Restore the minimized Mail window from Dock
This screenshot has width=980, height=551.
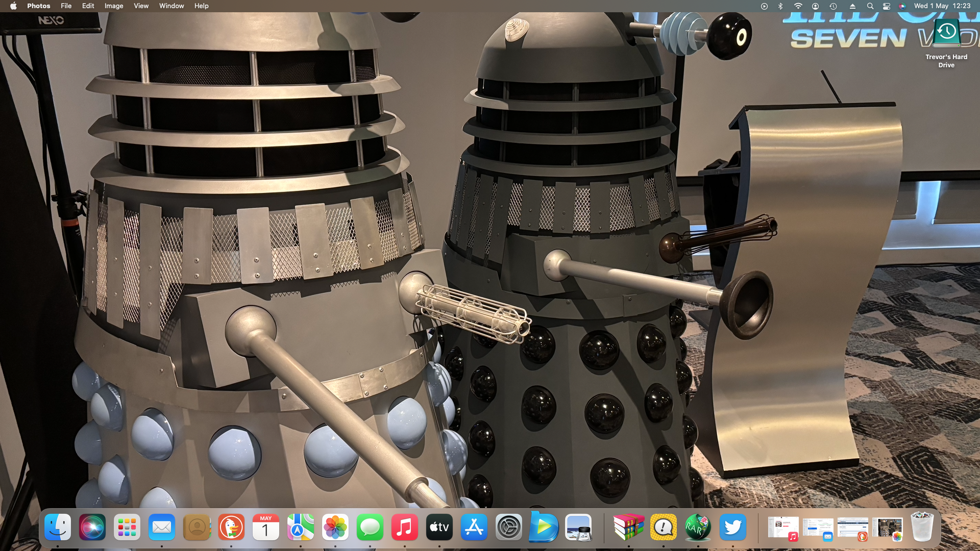pos(818,528)
